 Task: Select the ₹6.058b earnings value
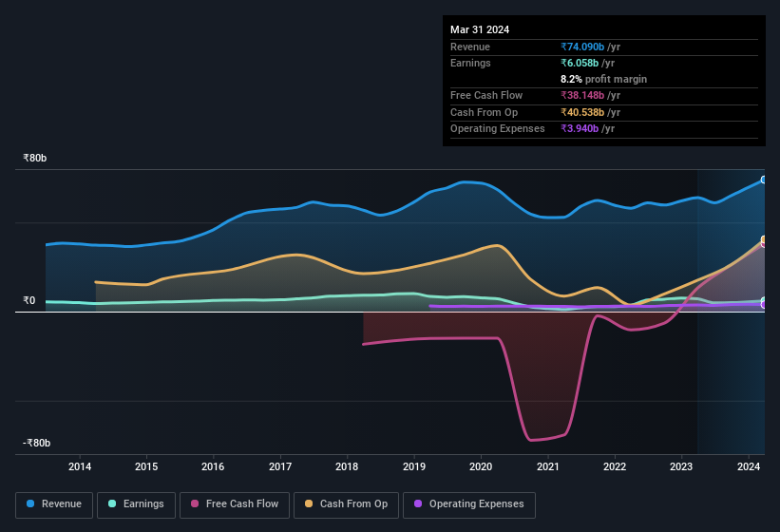click(x=580, y=63)
